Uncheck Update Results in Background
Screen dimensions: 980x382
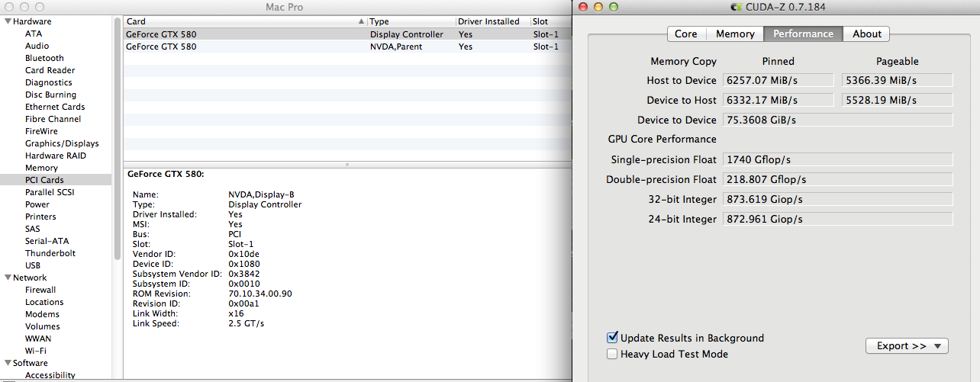coord(612,338)
